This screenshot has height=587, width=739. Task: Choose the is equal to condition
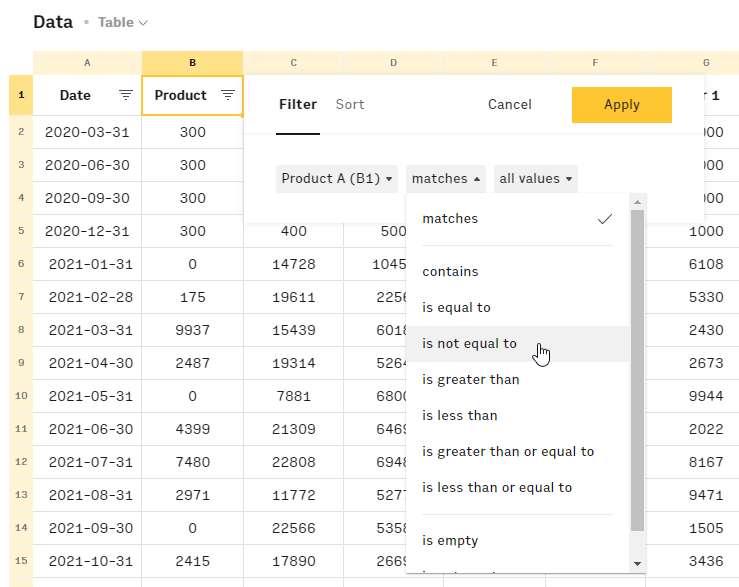(x=517, y=307)
